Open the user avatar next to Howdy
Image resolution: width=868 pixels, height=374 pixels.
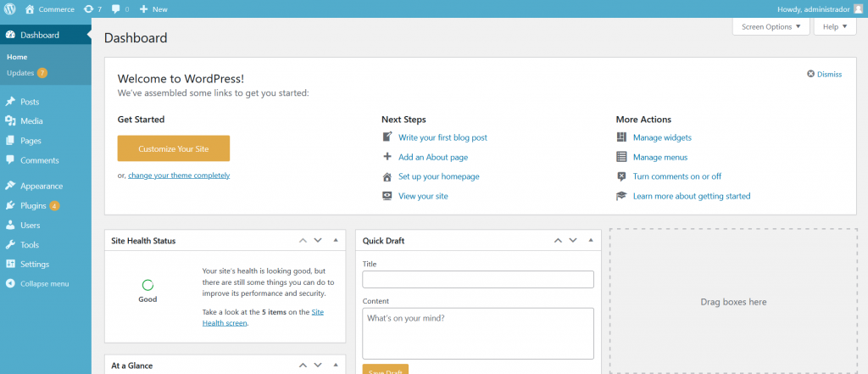click(x=858, y=8)
